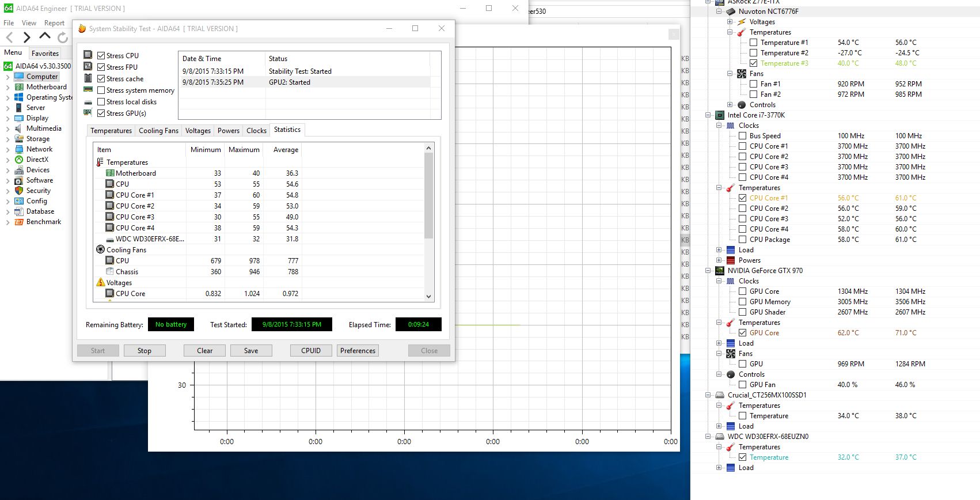Click the Stop button
Viewport: 980px width, 500px height.
[145, 350]
